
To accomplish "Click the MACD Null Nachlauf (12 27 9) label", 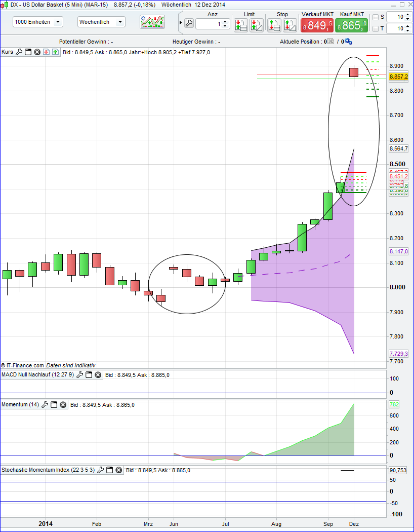I will [37, 374].
